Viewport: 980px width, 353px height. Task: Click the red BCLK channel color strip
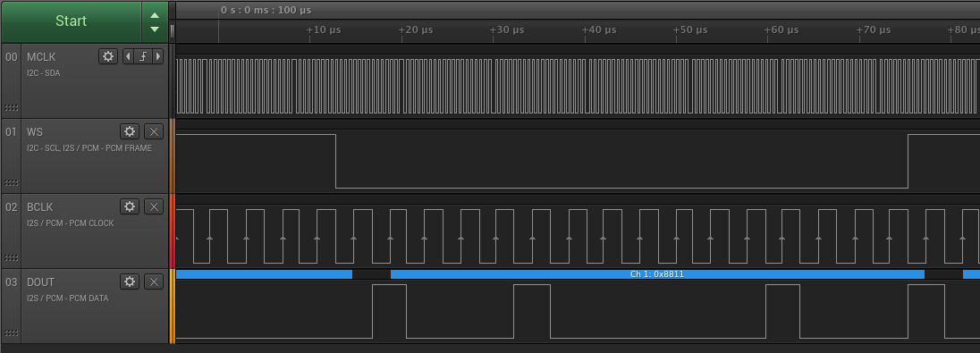(x=173, y=231)
